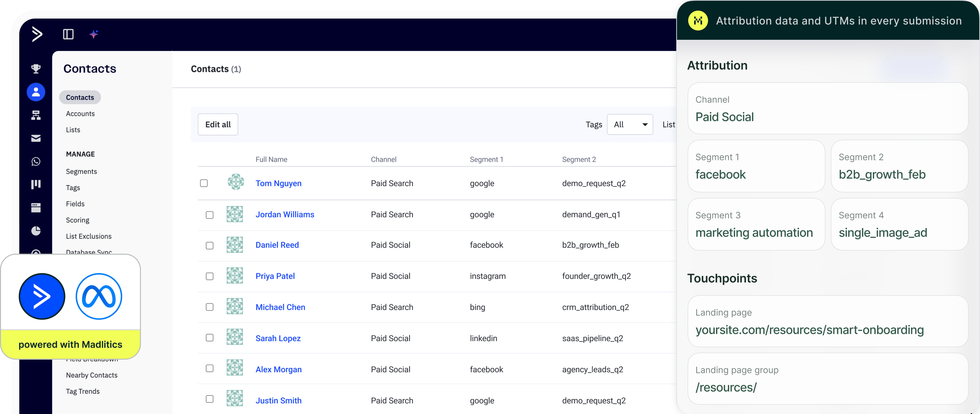Open the pipeline board icon in sidebar

coord(36,184)
